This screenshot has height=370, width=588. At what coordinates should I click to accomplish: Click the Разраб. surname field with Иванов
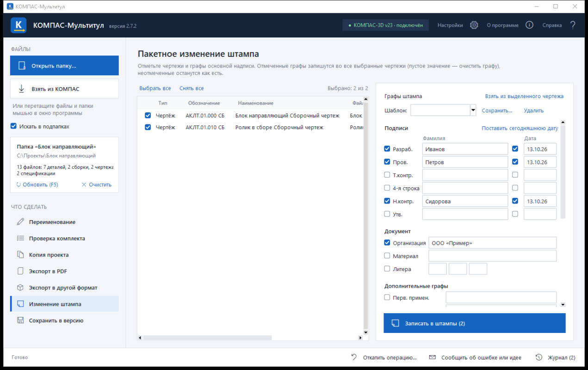465,149
